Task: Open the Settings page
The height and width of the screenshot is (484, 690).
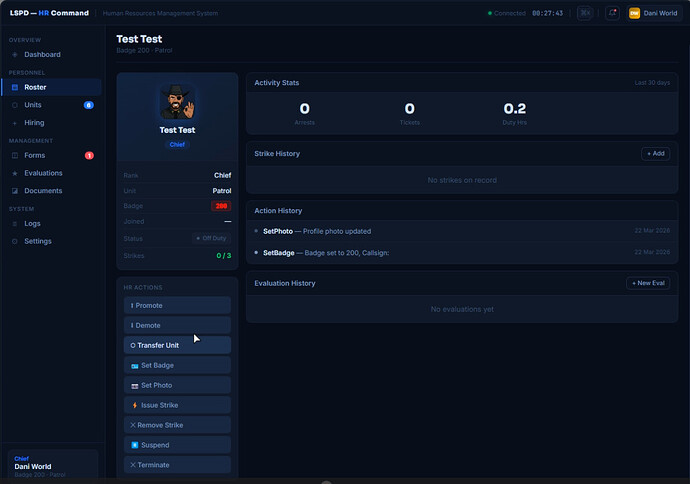Action: 51,241
